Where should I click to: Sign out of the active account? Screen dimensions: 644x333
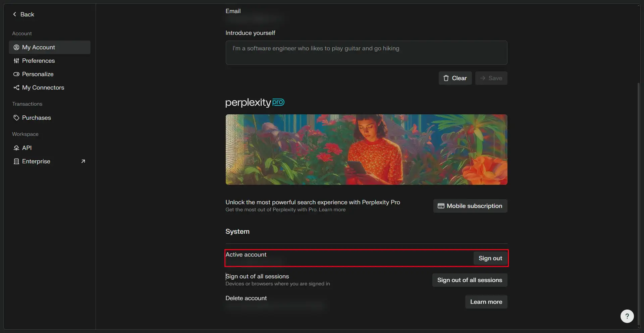point(490,258)
